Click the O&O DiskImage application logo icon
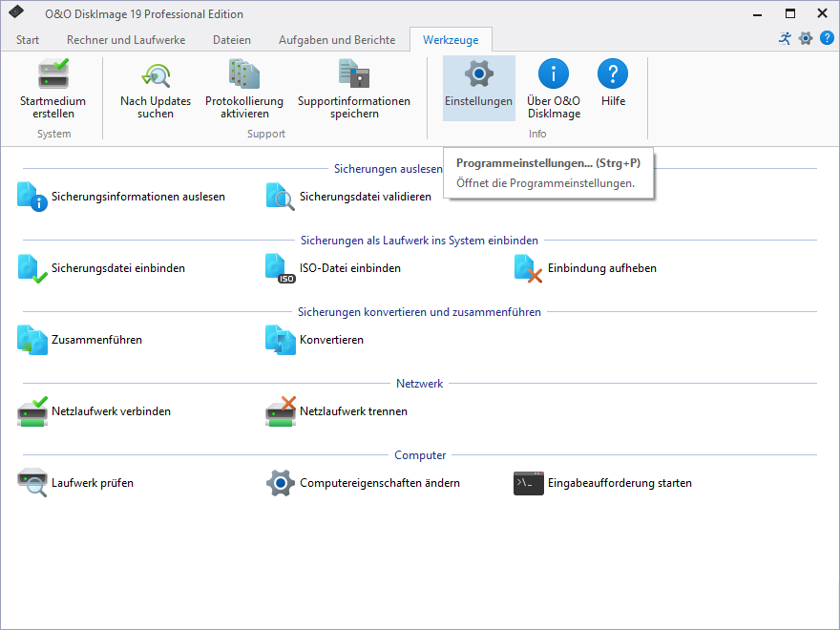 (x=16, y=11)
